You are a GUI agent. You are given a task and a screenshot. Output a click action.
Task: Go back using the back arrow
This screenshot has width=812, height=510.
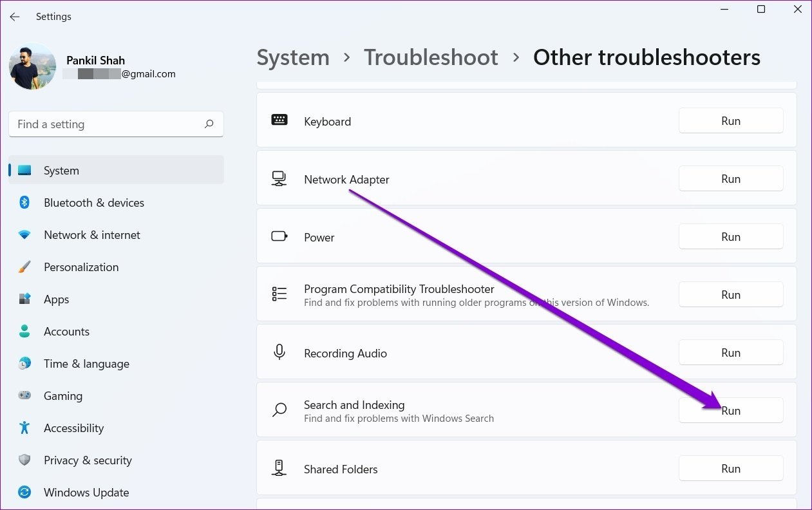14,17
